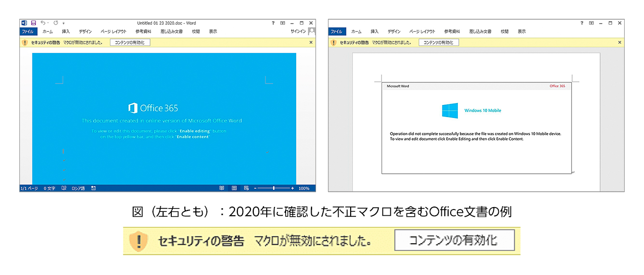The height and width of the screenshot is (275, 644).
Task: Dismiss the security warning bar in the right window
Action: 620,42
